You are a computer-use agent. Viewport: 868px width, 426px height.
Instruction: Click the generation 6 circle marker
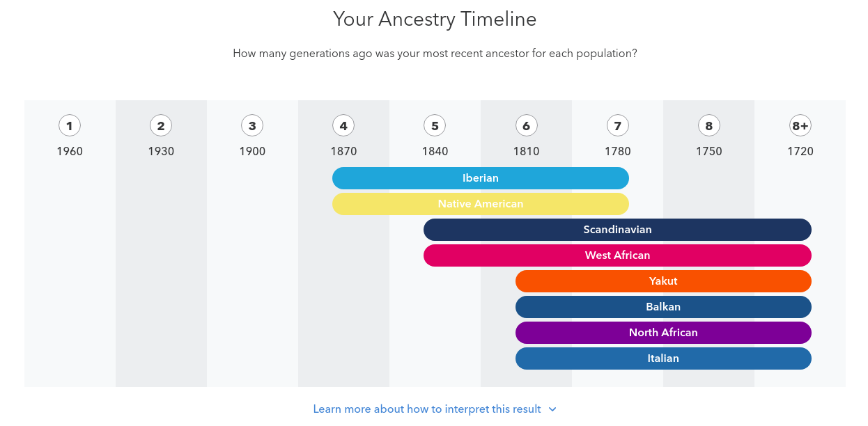526,126
